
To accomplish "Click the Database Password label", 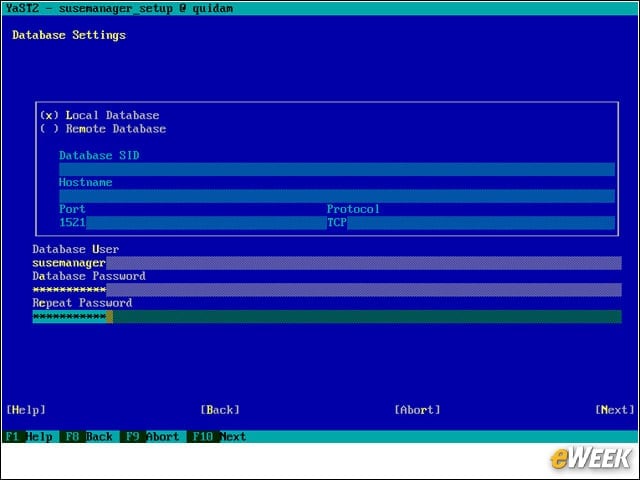I will pyautogui.click(x=89, y=276).
